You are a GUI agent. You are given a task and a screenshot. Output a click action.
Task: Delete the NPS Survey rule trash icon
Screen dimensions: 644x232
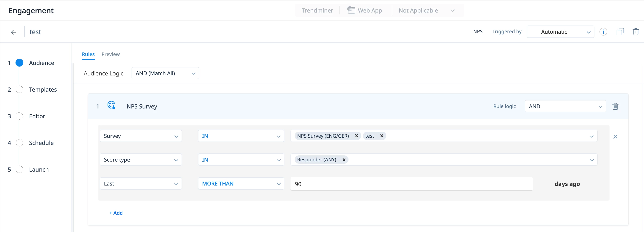click(x=615, y=106)
